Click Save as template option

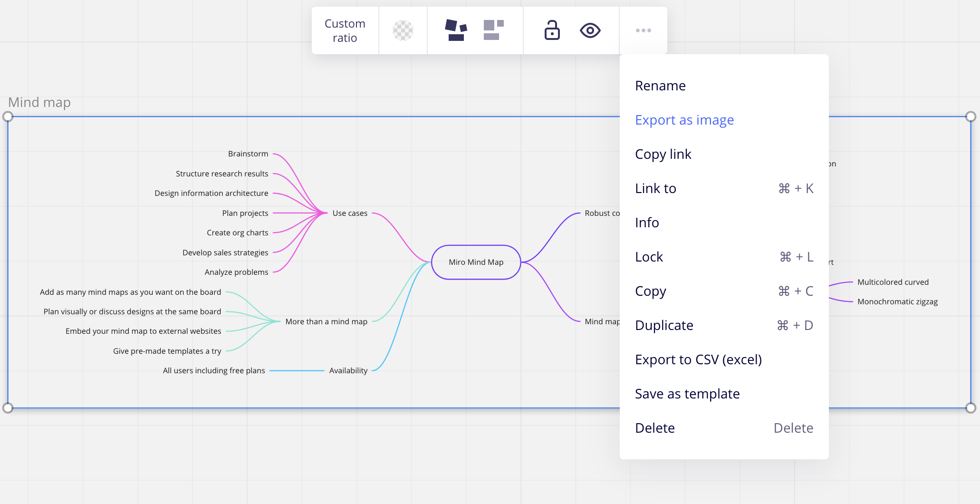[687, 394]
